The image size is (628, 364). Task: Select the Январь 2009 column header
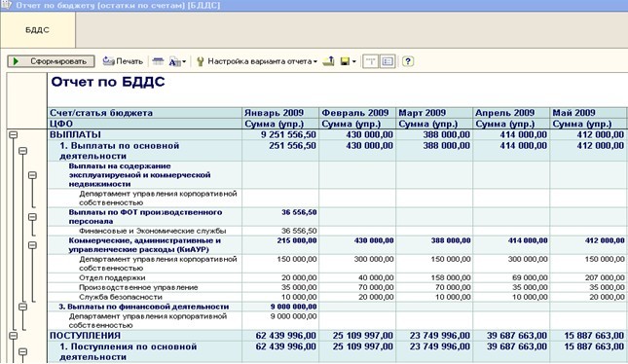click(280, 113)
